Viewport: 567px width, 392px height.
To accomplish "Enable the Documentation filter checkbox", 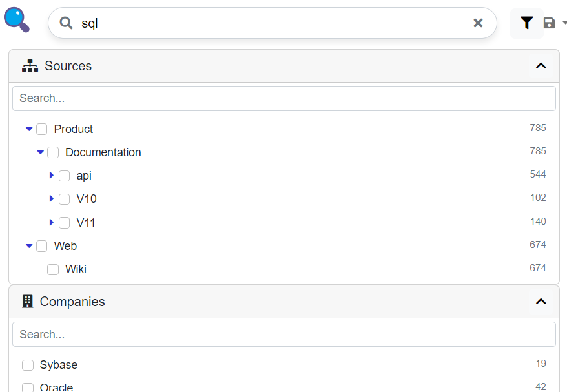I will (x=53, y=152).
